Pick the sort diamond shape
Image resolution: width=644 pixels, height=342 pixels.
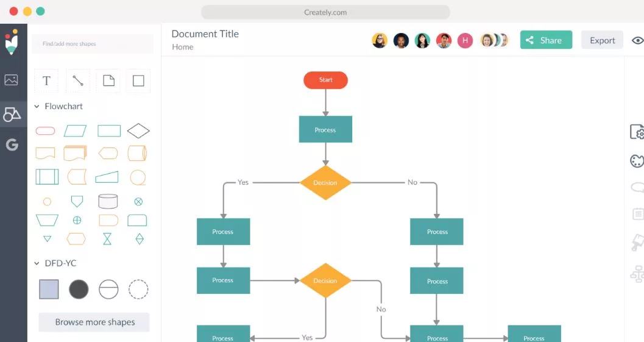tap(140, 239)
